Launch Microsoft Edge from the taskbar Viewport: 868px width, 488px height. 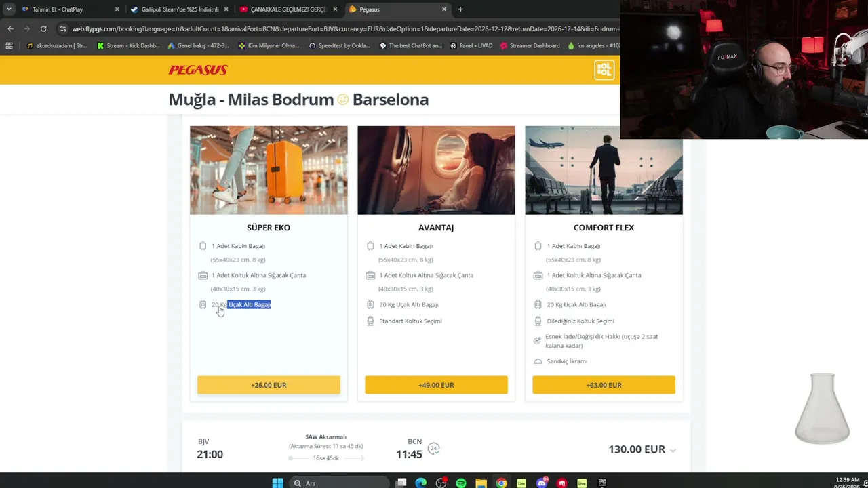pyautogui.click(x=421, y=483)
